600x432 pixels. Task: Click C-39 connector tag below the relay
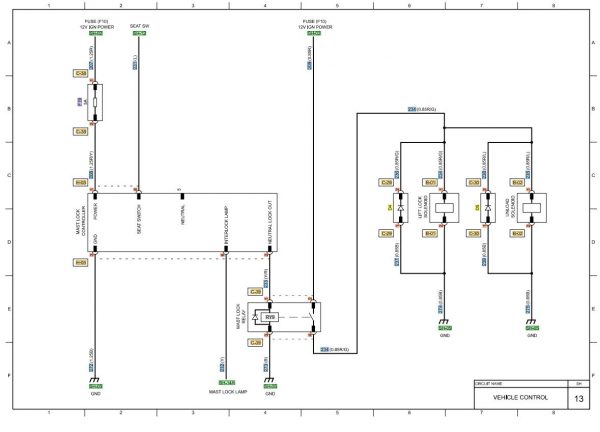point(255,342)
